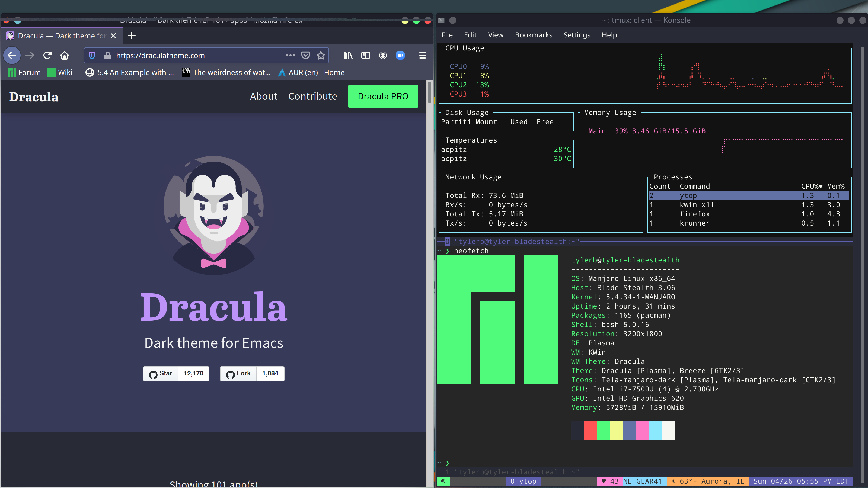This screenshot has width=868, height=488.
Task: Open 'The weirdness of wat...' bookmark
Action: click(226, 72)
